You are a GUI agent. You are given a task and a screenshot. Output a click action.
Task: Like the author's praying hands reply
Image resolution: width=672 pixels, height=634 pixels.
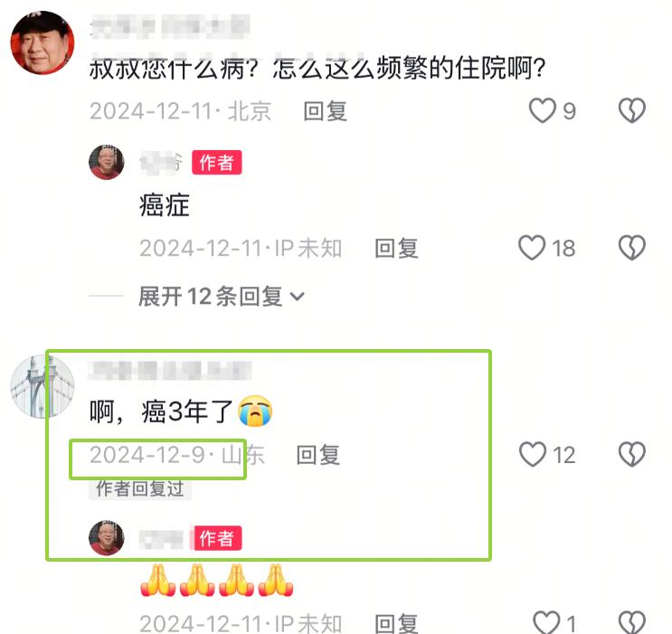pyautogui.click(x=546, y=621)
